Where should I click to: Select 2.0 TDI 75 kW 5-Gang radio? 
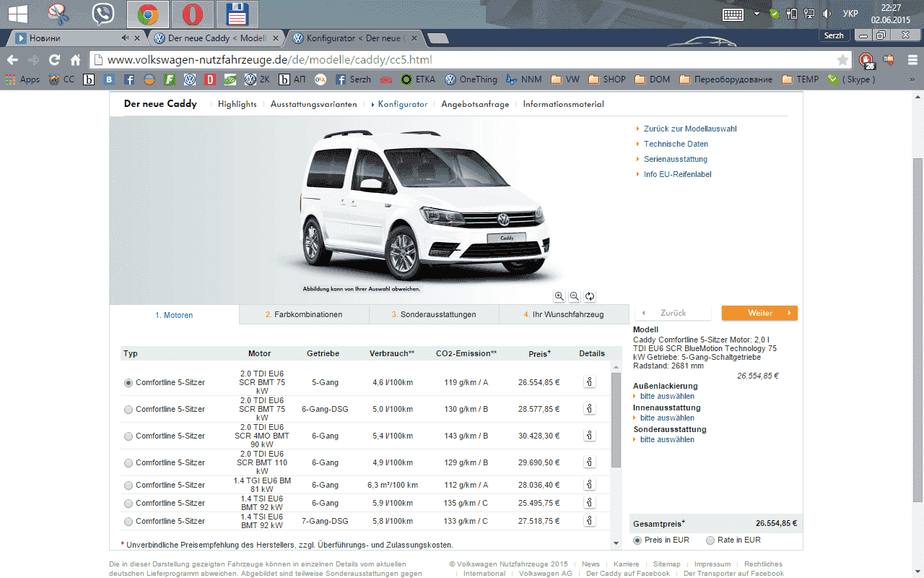(x=128, y=383)
